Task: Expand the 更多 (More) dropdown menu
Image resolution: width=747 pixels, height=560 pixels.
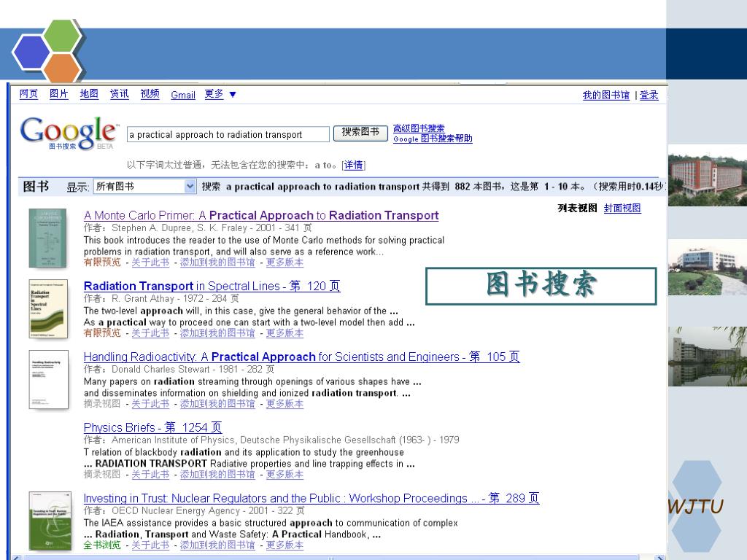Action: point(220,94)
